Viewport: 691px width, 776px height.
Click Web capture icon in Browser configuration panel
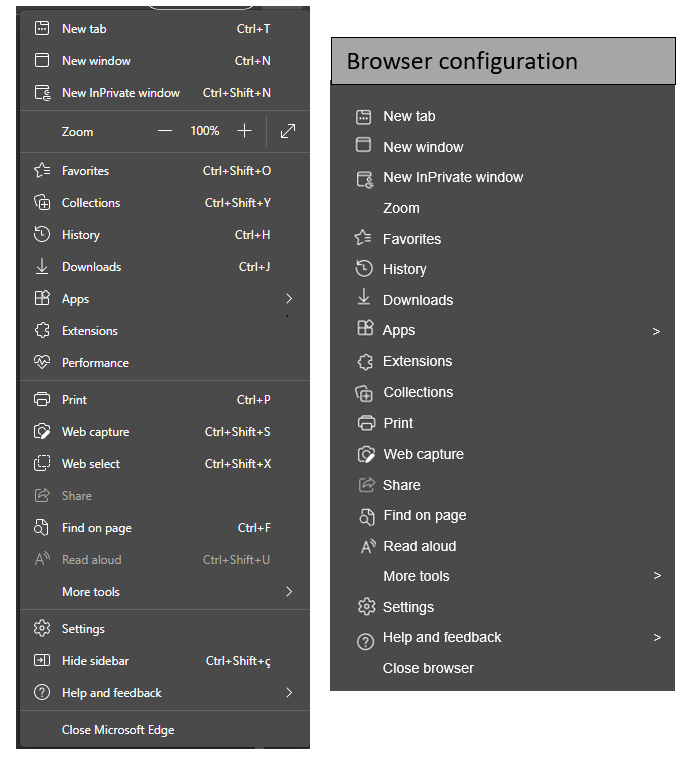coord(366,454)
